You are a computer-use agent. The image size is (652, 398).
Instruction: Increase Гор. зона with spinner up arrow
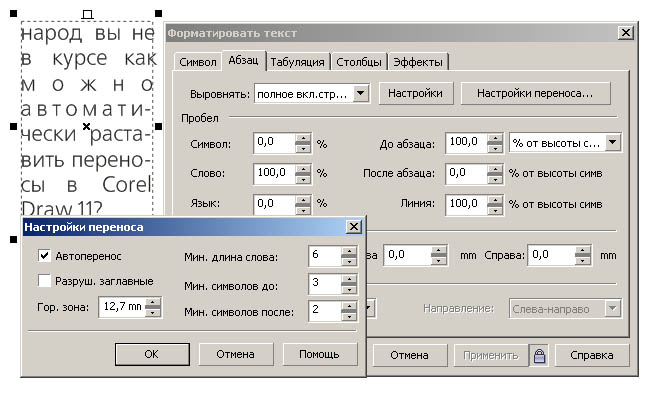[153, 303]
